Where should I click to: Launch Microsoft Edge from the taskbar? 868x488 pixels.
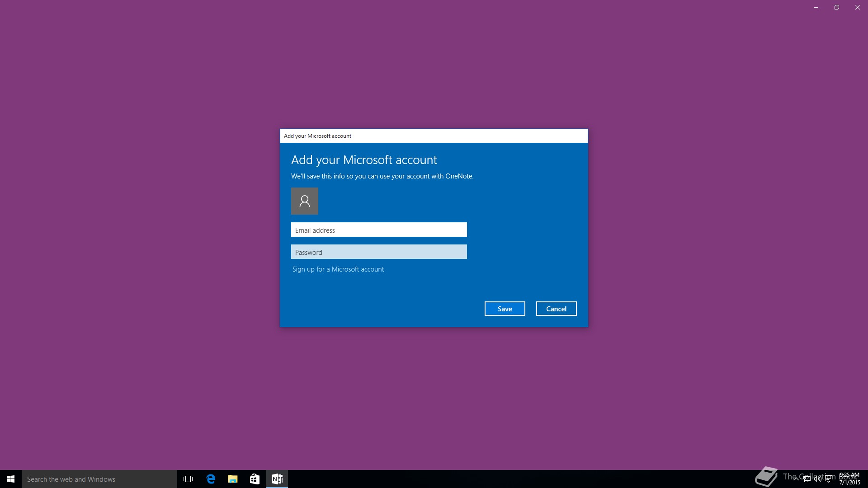coord(211,479)
